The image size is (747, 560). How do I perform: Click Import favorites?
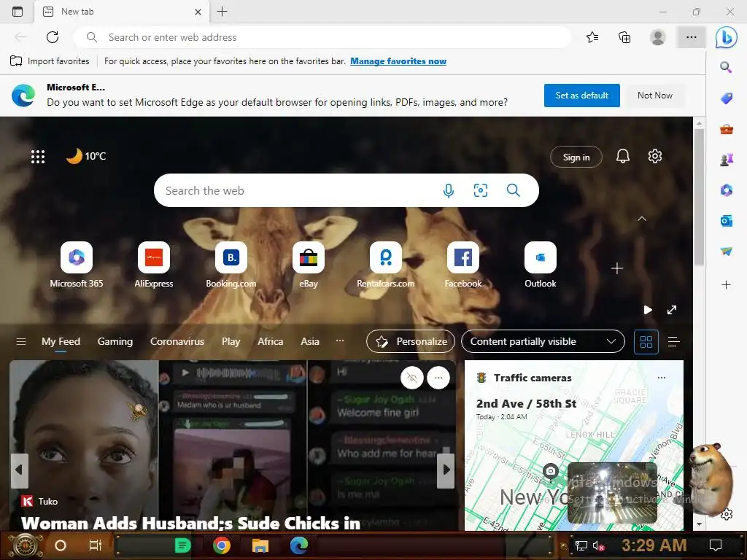pos(50,61)
